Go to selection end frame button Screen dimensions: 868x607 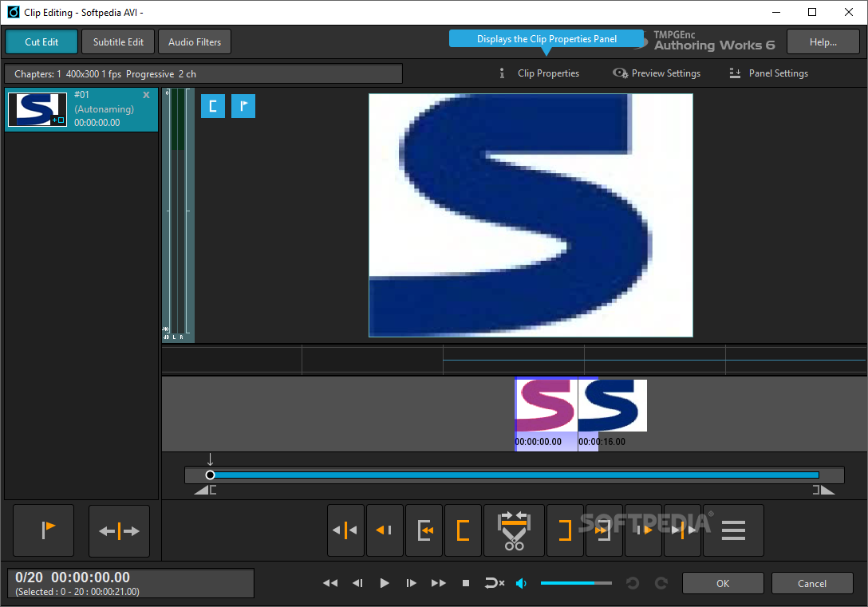click(604, 530)
